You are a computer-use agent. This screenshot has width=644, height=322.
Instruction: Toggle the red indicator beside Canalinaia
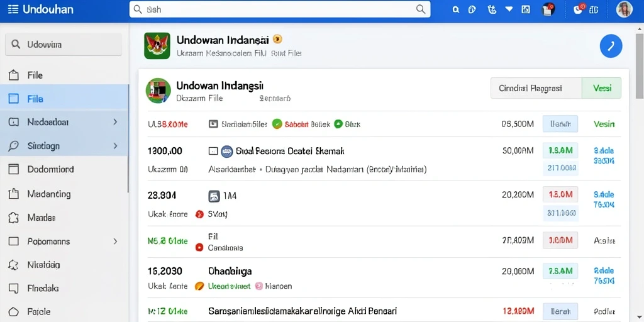pos(199,248)
